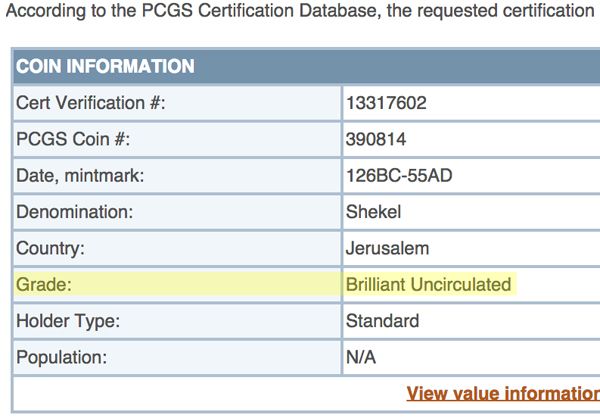Click the date value 126BC-55AD
Image resolution: width=600 pixels, height=418 pixels.
399,176
